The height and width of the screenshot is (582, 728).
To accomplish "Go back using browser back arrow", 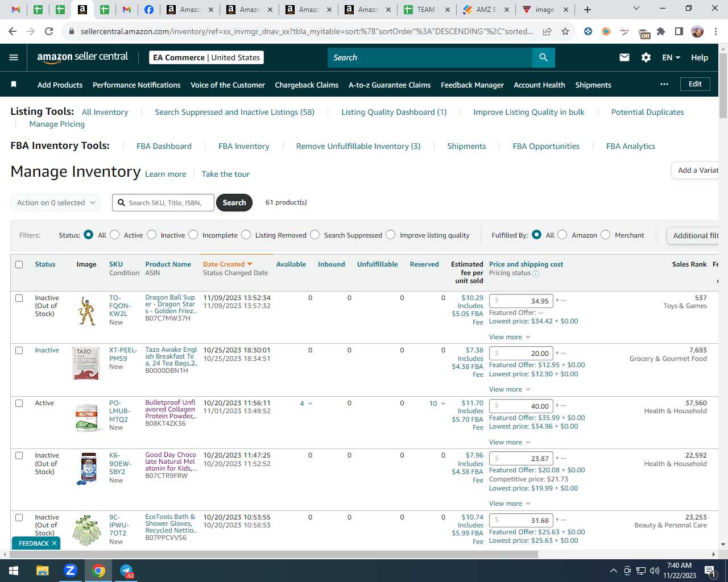I will click(x=13, y=31).
